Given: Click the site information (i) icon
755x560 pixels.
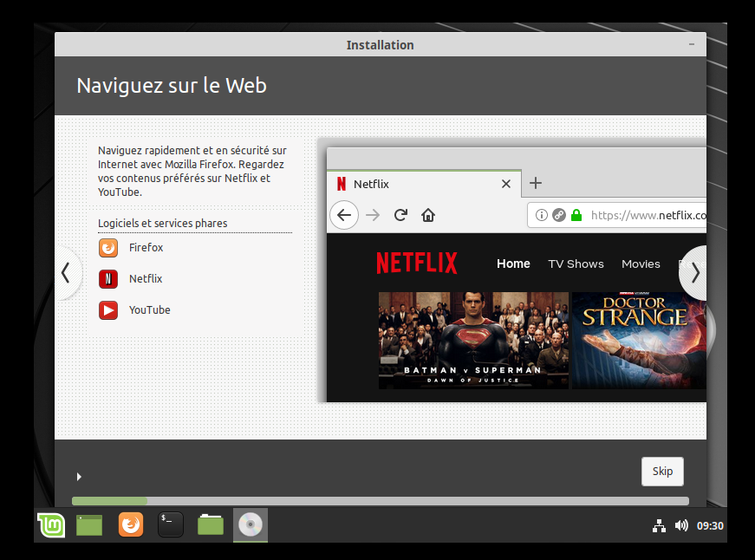Looking at the screenshot, I should click(x=541, y=215).
